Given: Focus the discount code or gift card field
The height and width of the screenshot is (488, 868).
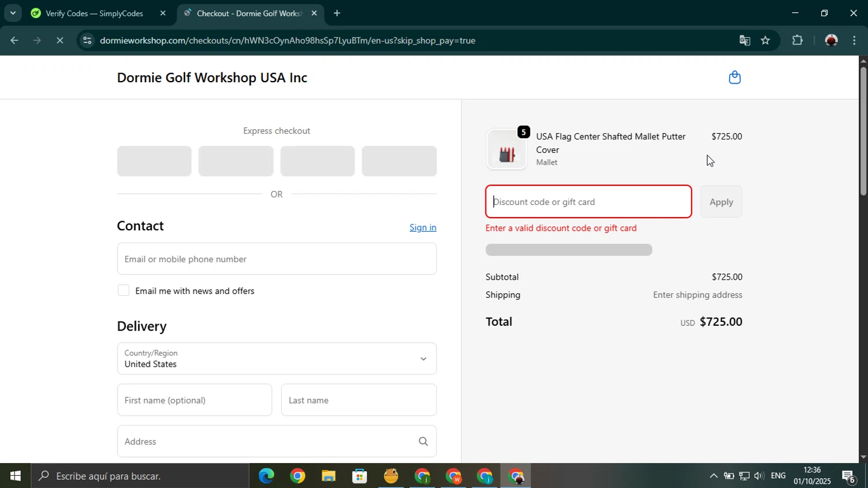Looking at the screenshot, I should pyautogui.click(x=589, y=202).
